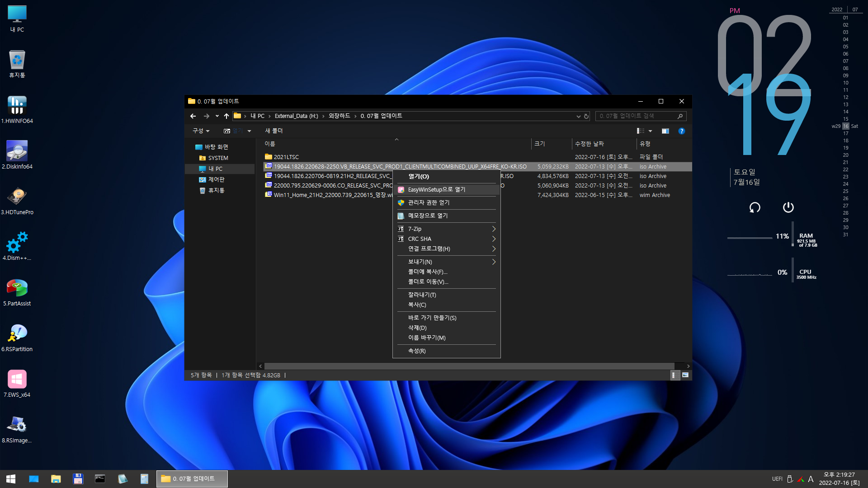Viewport: 868px width, 488px height.
Task: Launch 6.RSPartition desktop shortcut
Action: [17, 338]
